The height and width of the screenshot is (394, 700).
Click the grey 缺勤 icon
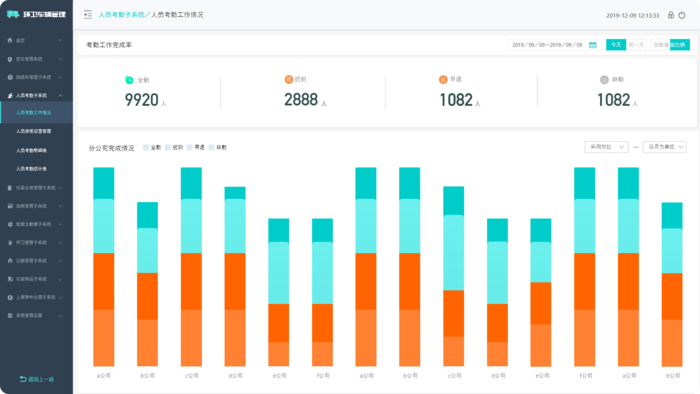(604, 80)
